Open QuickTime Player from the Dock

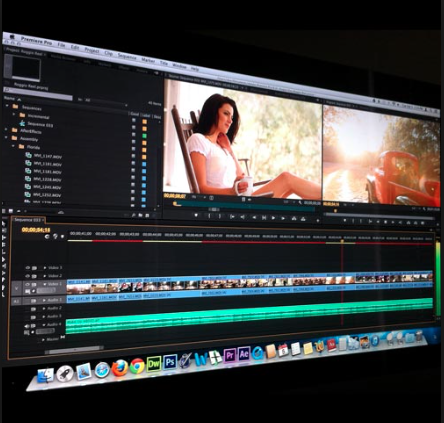(x=258, y=352)
